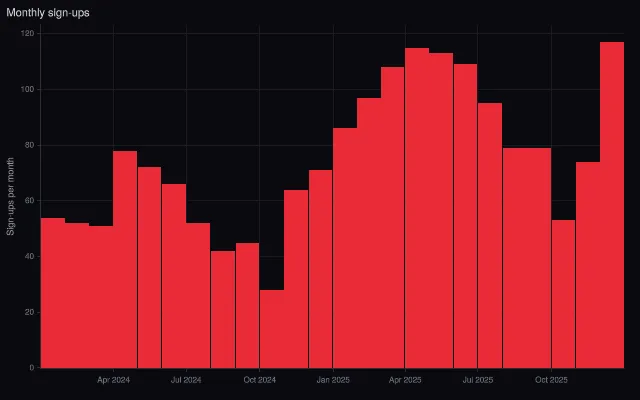640x400 pixels.
Task: Click the "80" y-axis tick label
Action: (30, 145)
